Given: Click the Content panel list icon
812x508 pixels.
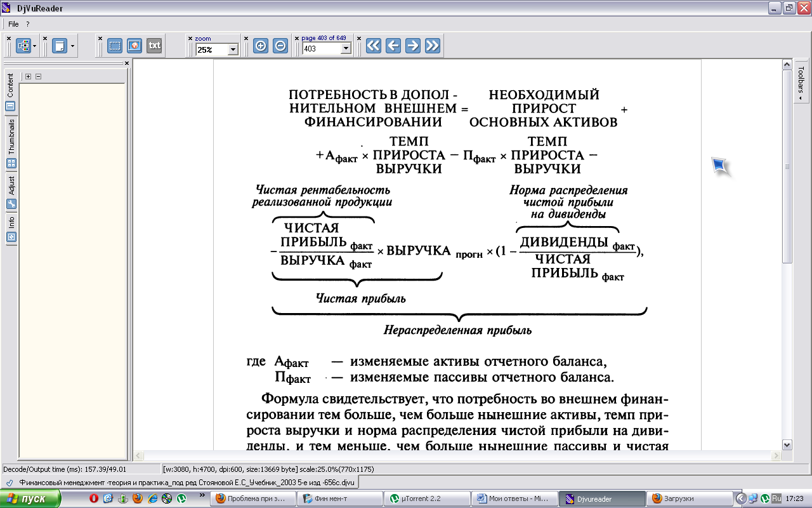Looking at the screenshot, I should coord(11,107).
